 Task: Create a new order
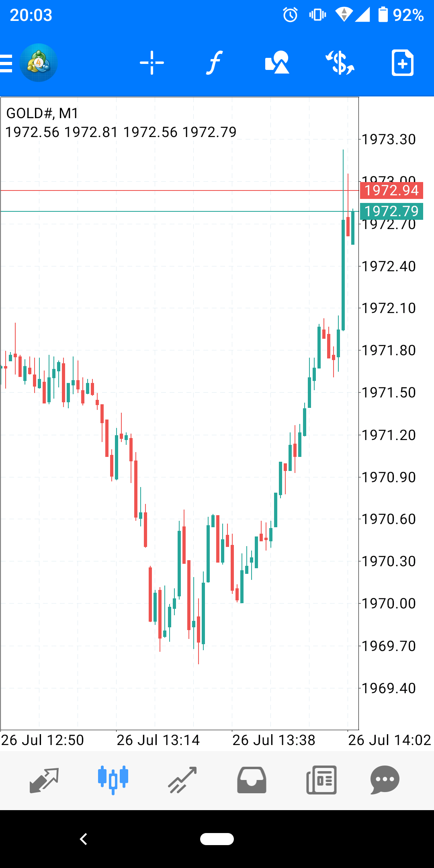coord(402,63)
